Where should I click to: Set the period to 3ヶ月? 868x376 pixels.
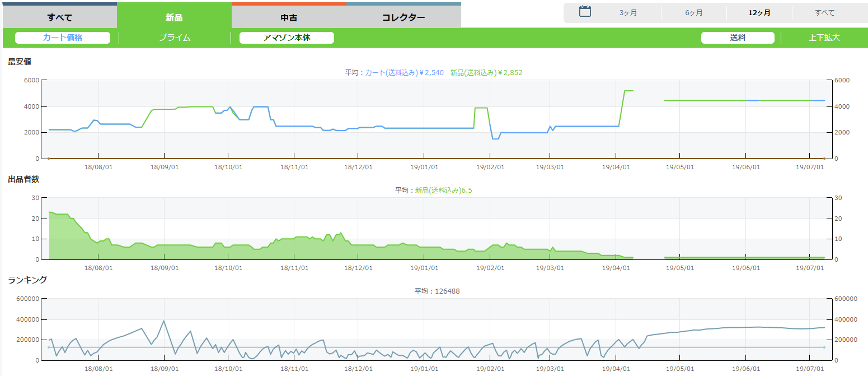coord(628,13)
